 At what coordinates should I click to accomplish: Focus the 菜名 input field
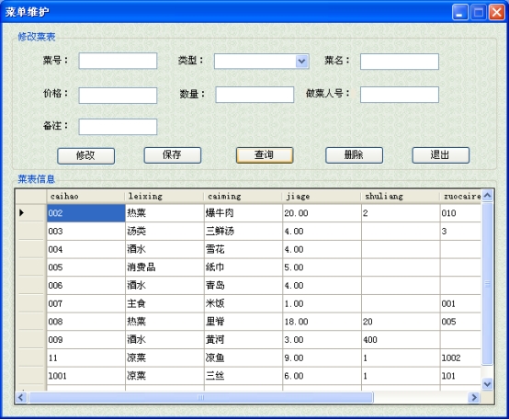[x=400, y=62]
